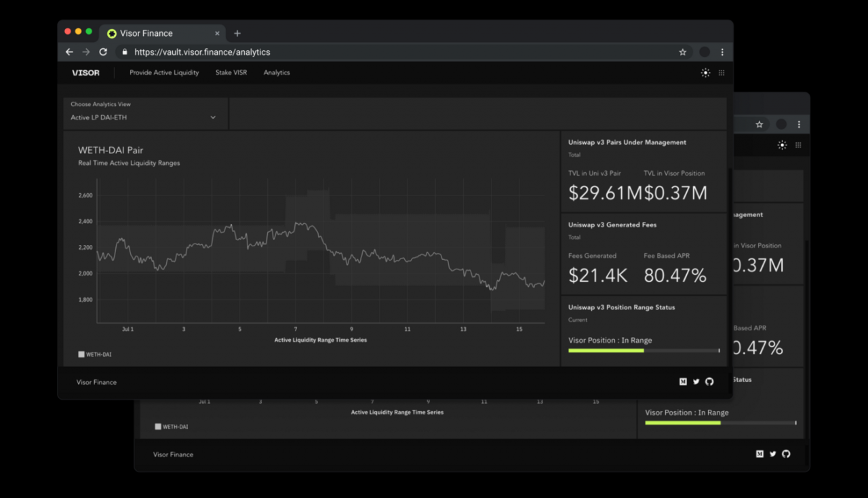Click the VISOR logo in the navbar
The height and width of the screenshot is (498, 868).
click(x=85, y=73)
